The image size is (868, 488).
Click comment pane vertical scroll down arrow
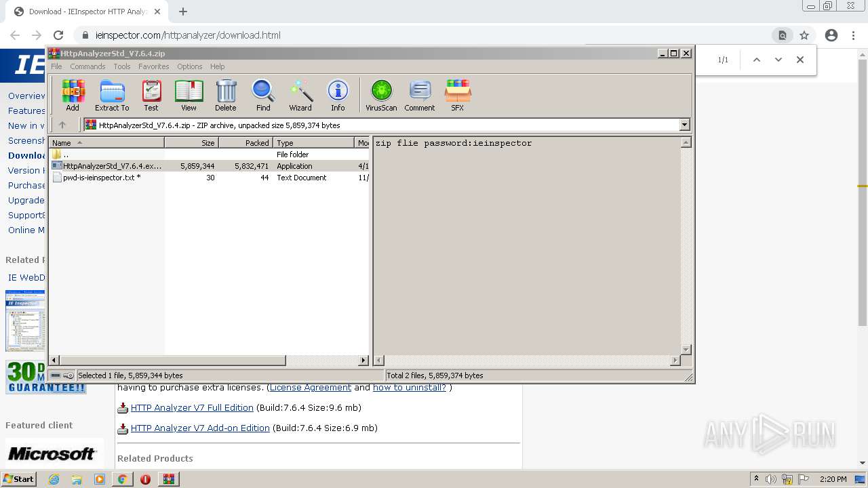(686, 350)
